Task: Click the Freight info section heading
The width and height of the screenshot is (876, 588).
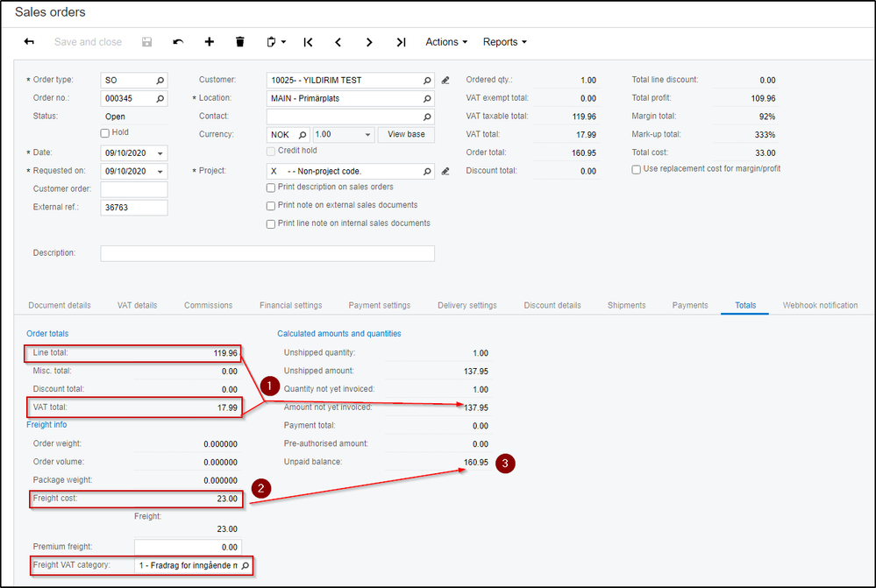Action: [46, 425]
